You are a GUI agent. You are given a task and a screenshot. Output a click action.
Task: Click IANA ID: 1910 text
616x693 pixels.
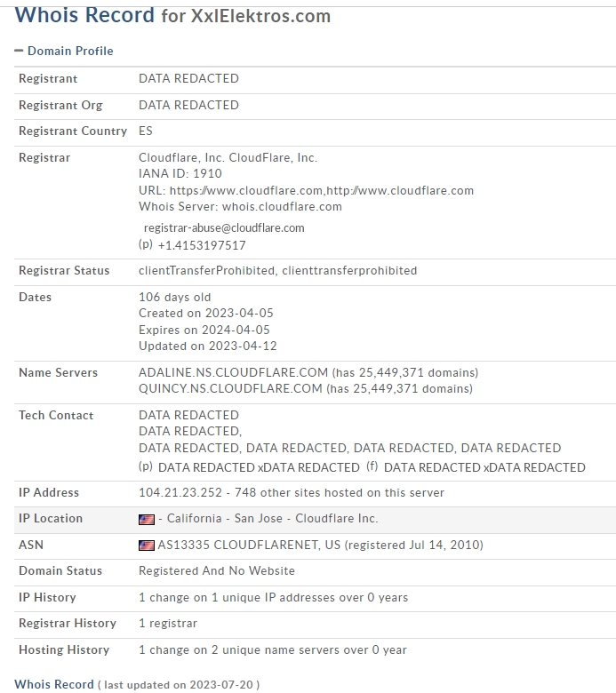click(180, 173)
